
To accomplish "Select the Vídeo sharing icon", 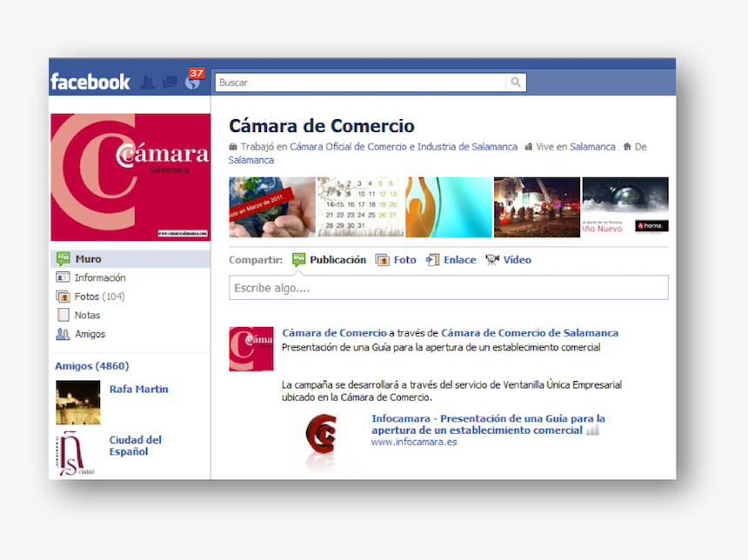I will coord(491,259).
